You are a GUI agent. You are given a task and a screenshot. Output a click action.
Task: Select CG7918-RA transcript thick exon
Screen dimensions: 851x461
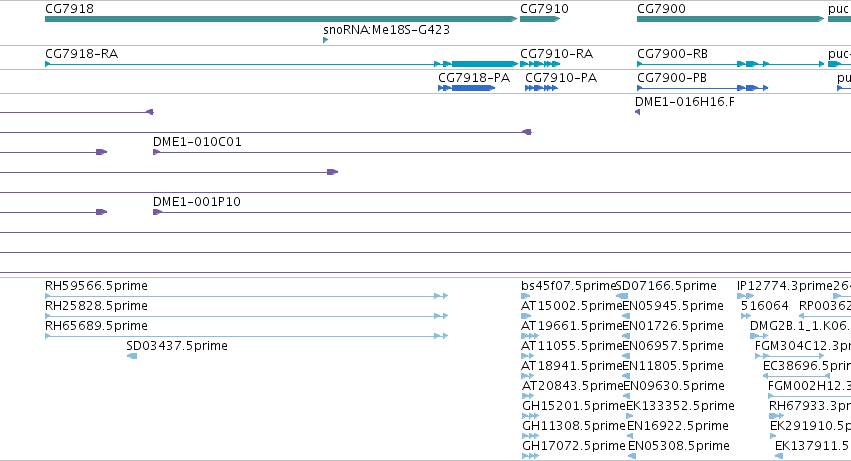click(x=483, y=64)
